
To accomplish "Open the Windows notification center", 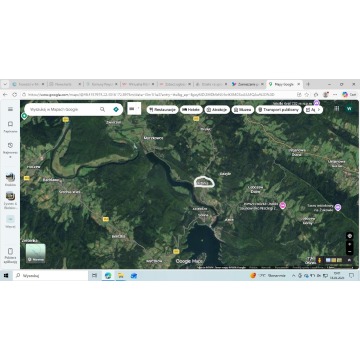I will (351, 276).
